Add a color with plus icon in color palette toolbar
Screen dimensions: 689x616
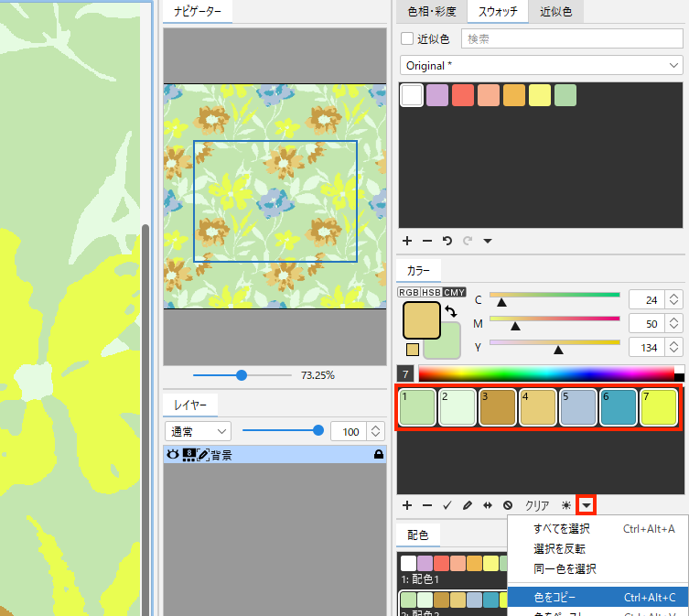407,505
